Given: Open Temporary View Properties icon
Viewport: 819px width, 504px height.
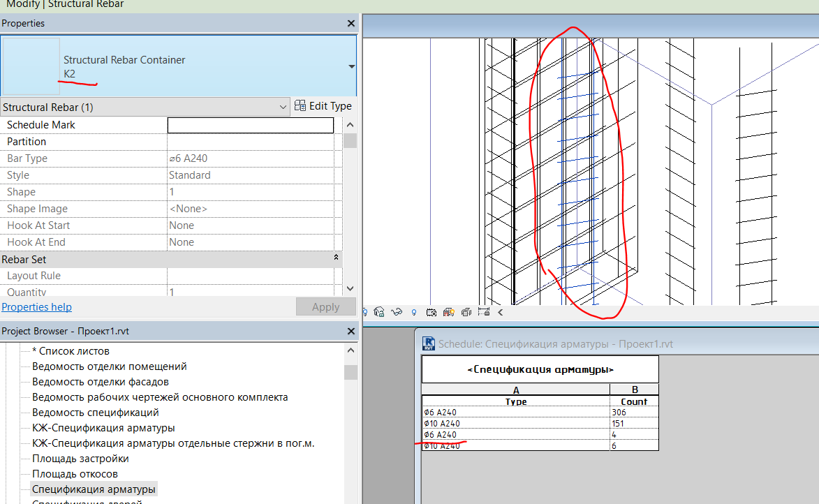Looking at the screenshot, I should tap(431, 311).
